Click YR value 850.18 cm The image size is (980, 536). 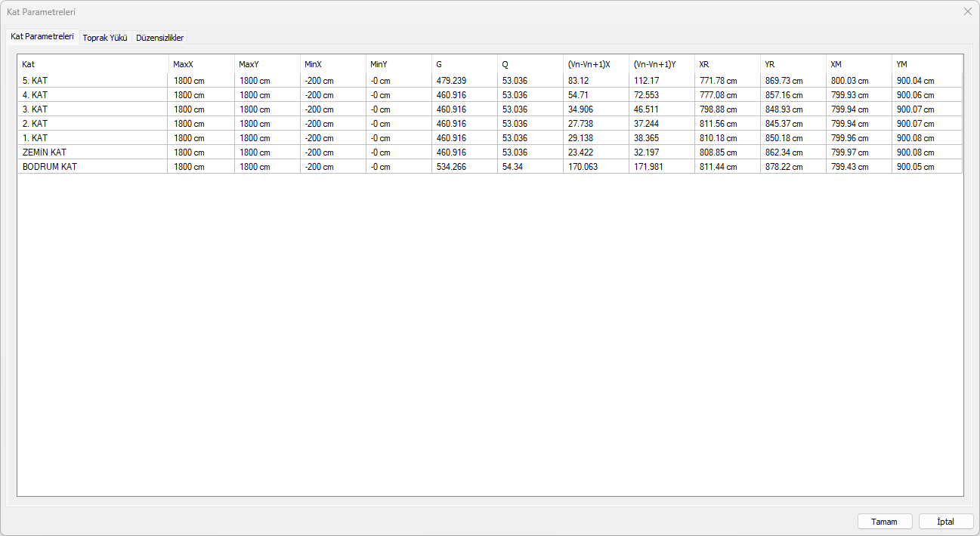coord(793,138)
